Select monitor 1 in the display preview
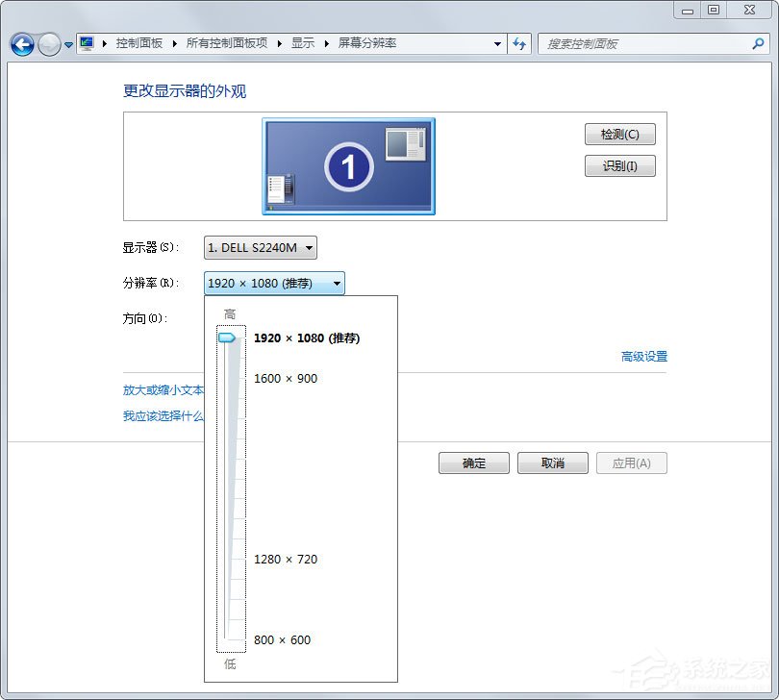Screen dimensions: 779x700 coord(348,165)
